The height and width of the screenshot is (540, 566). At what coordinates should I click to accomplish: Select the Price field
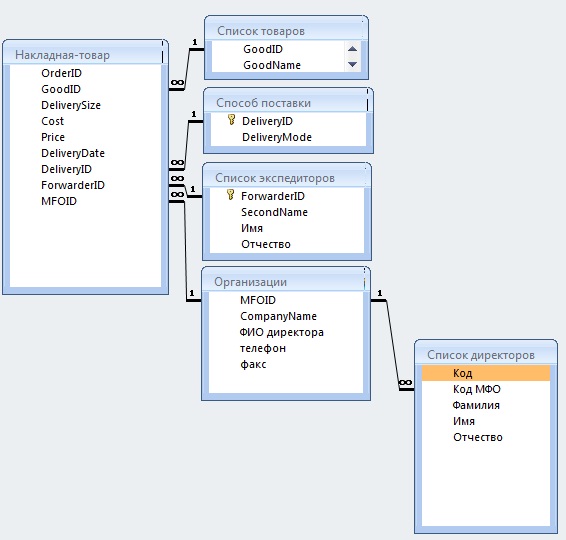click(85, 137)
